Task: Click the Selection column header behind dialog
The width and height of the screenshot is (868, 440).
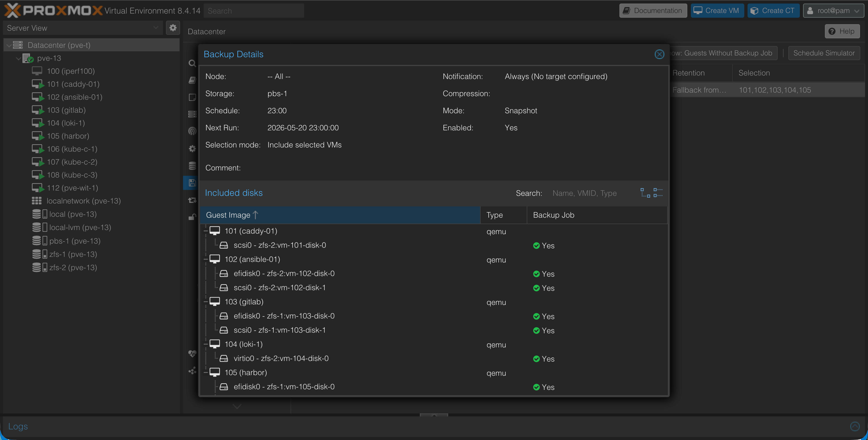Action: (x=799, y=73)
